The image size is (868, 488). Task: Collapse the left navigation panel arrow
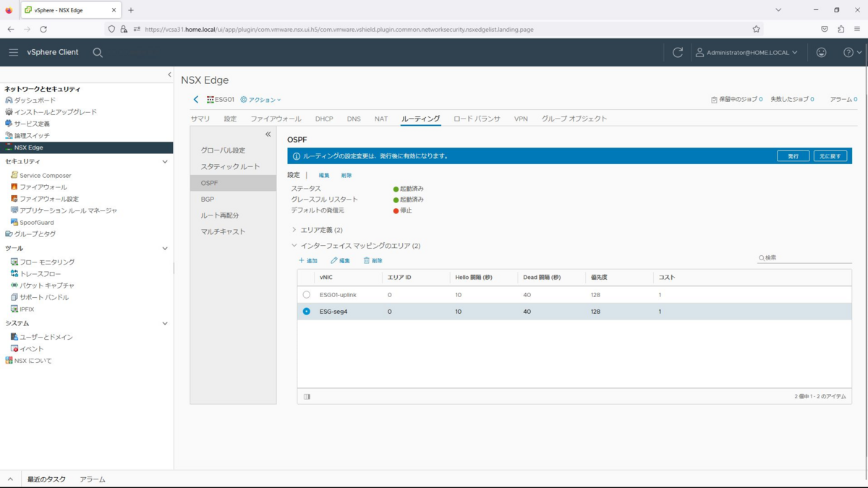[169, 74]
